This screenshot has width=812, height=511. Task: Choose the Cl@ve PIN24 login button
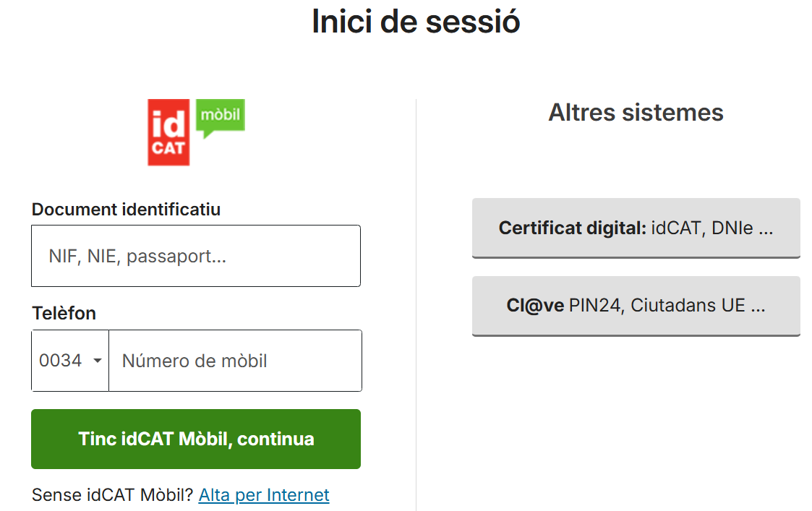[636, 306]
